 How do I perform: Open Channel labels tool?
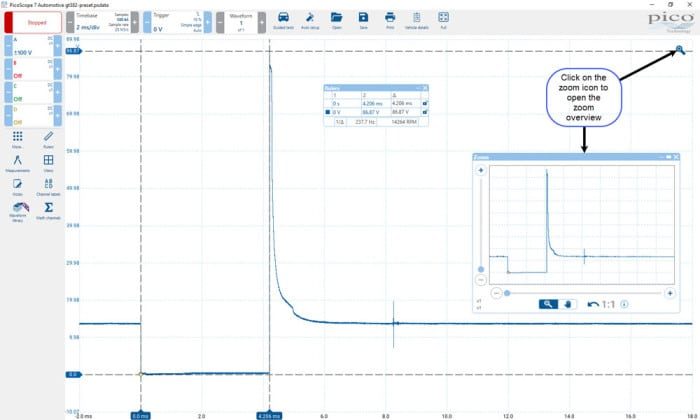click(48, 187)
